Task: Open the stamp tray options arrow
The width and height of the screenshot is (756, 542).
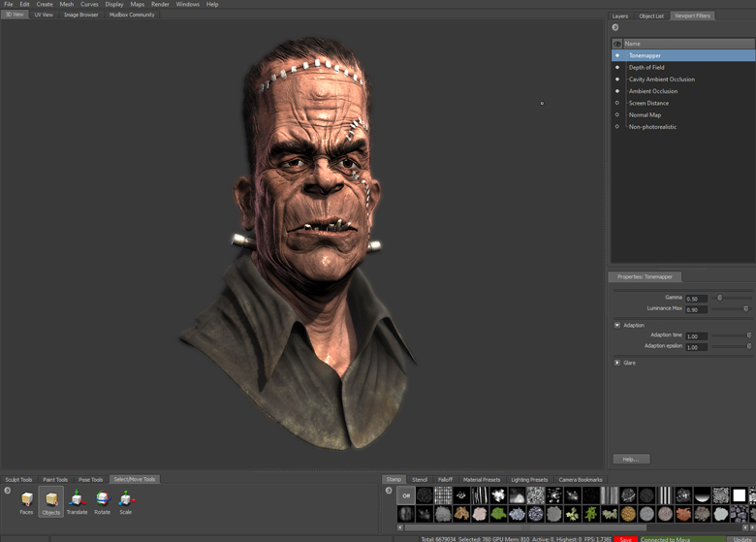Action: click(389, 491)
